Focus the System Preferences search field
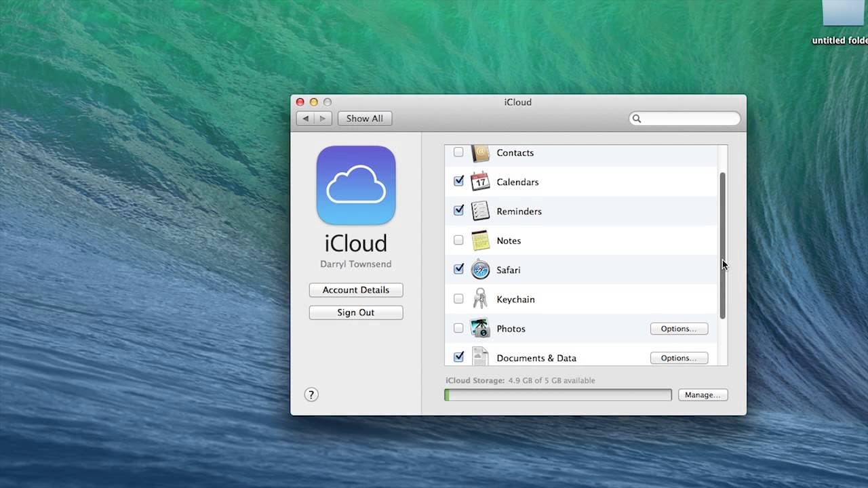This screenshot has height=488, width=868. click(x=684, y=119)
